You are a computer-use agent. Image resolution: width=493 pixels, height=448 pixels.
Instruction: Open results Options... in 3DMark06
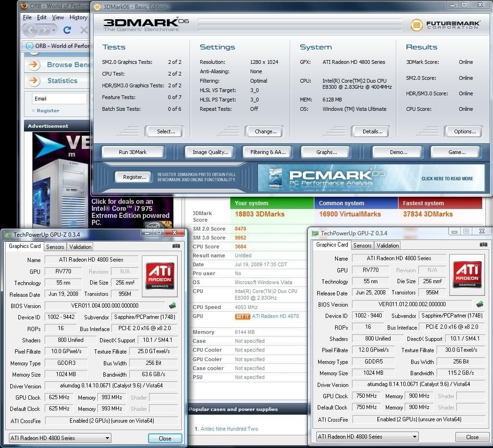click(465, 131)
